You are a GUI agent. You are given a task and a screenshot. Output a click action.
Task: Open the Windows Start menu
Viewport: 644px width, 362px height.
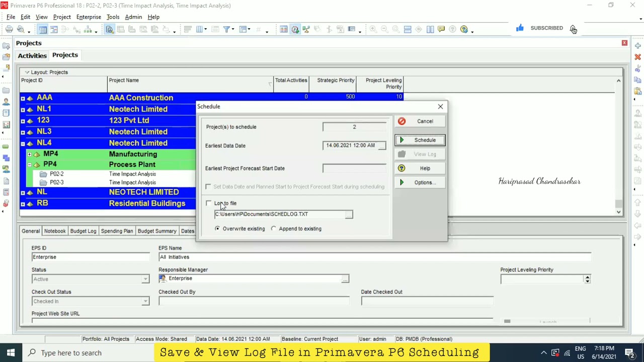[x=11, y=352]
